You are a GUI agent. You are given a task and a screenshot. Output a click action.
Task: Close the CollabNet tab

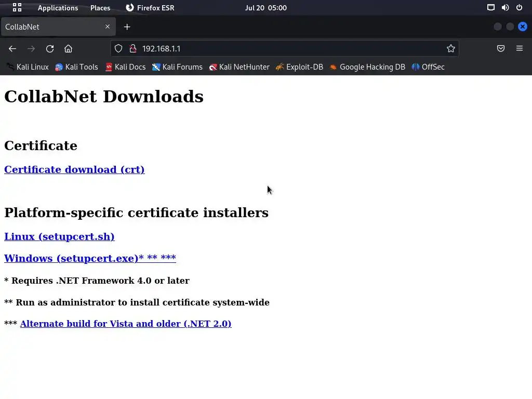[108, 26]
